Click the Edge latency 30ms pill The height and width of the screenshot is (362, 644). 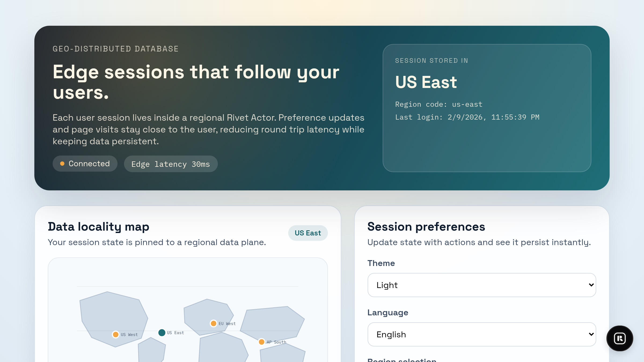coord(171,164)
